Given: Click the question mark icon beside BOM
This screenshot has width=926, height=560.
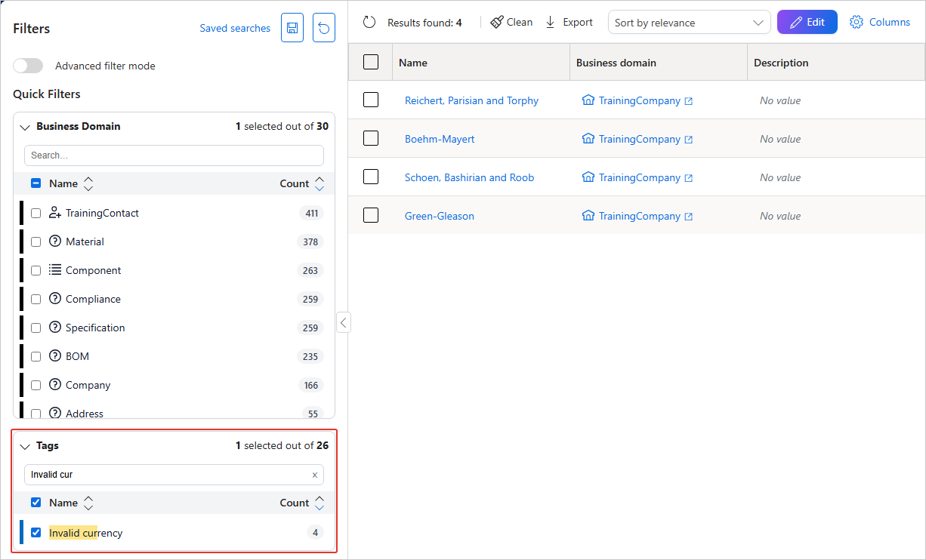Looking at the screenshot, I should [x=54, y=356].
